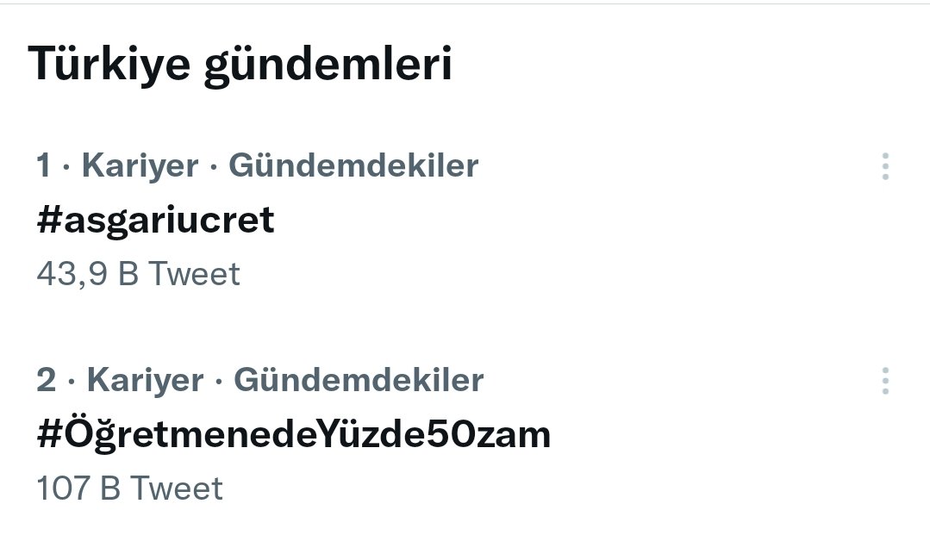Click the Kariyer category on the second trend
The height and width of the screenshot is (560, 930).
[146, 380]
